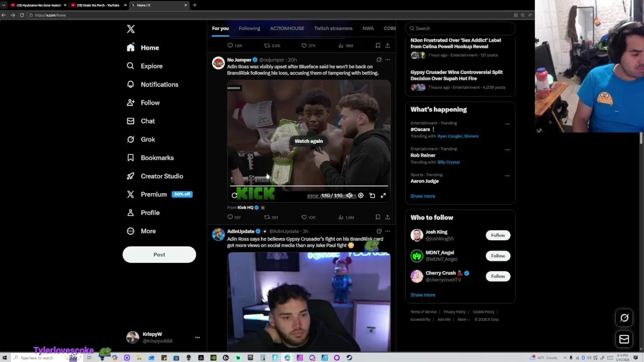The image size is (644, 362).
Task: Open the floating Grok button
Action: [x=624, y=318]
